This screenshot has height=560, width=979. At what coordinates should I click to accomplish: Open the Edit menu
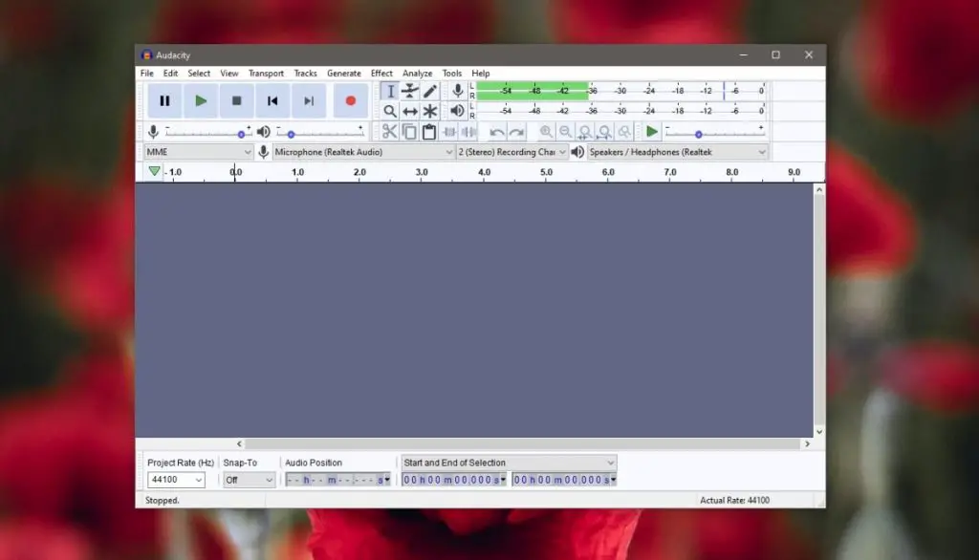pos(170,73)
